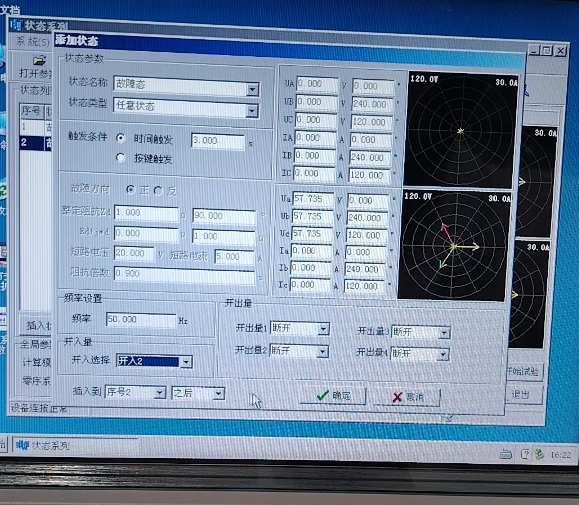Image resolution: width=579 pixels, height=505 pixels.
Task: Click the upper UC voltage amplitude field
Action: coord(316,120)
